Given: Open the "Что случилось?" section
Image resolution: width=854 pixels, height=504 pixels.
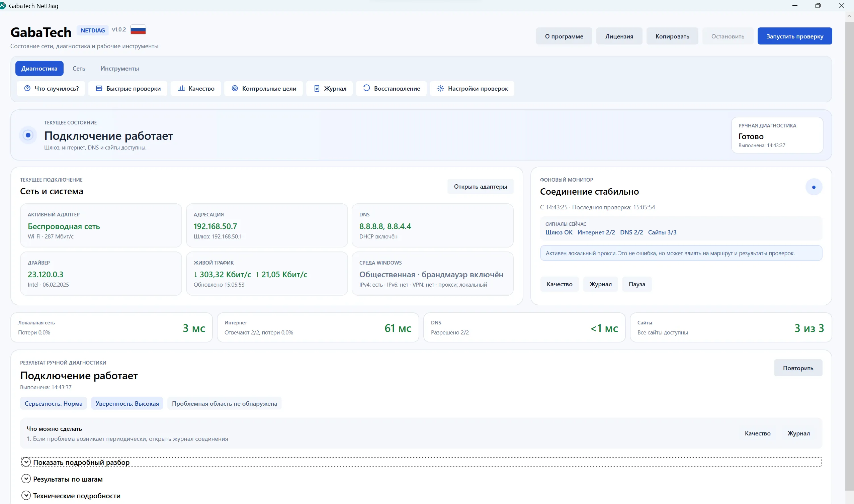Looking at the screenshot, I should tap(51, 88).
